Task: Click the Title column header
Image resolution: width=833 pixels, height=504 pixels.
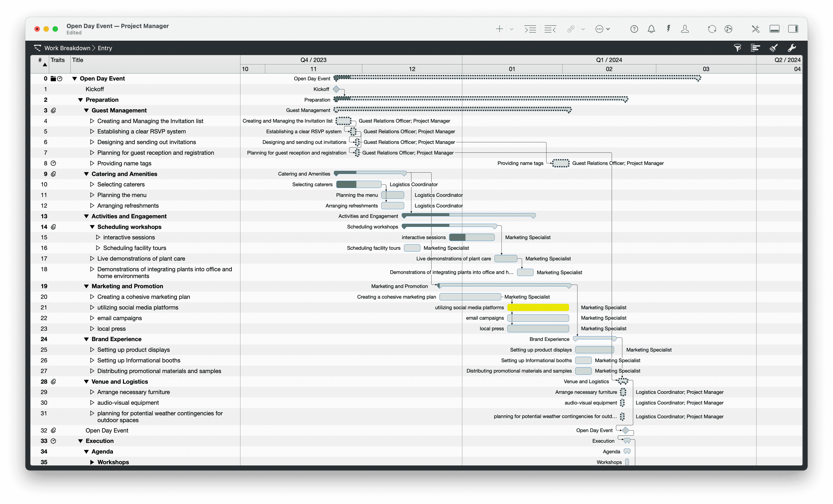Action: click(x=78, y=60)
